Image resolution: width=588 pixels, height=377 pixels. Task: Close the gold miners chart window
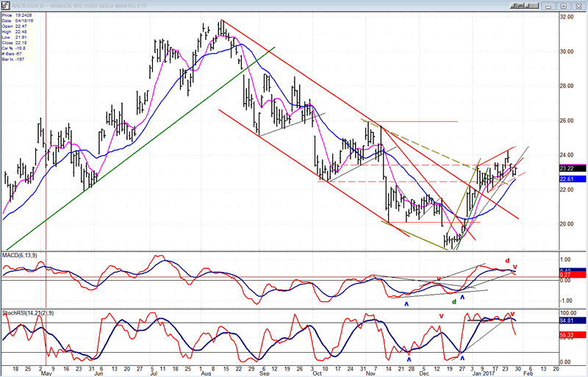pos(579,4)
